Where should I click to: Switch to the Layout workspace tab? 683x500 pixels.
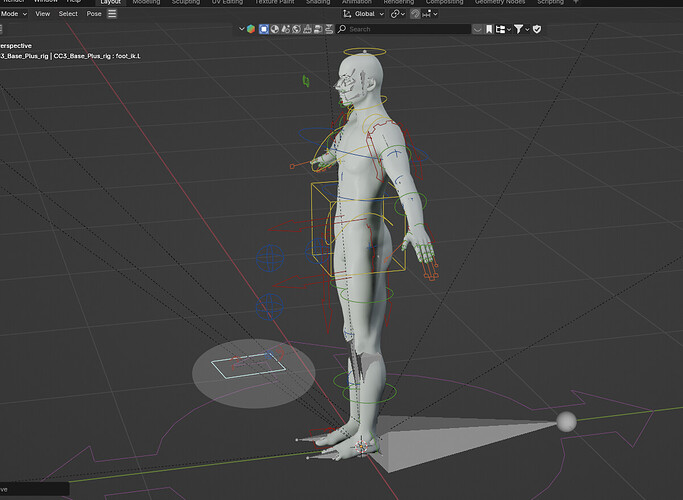pyautogui.click(x=110, y=2)
